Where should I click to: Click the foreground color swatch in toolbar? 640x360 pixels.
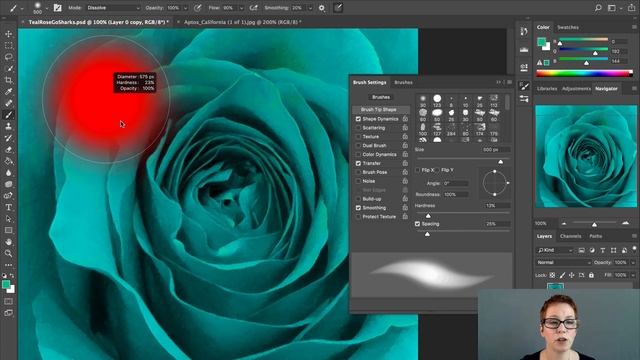6,284
